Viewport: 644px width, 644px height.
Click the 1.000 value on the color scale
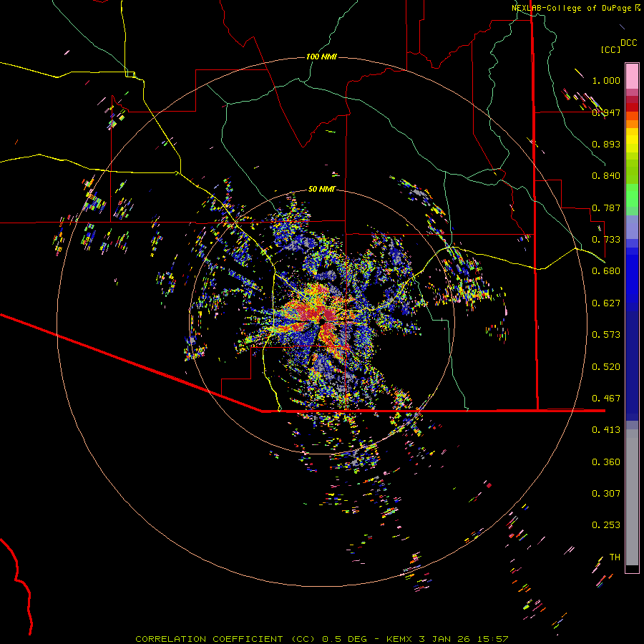point(606,80)
